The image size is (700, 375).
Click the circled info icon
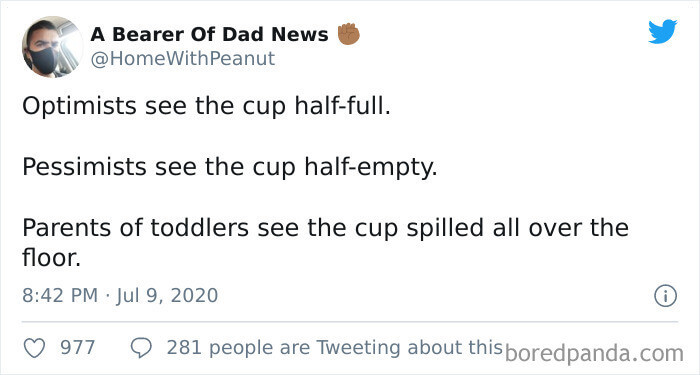pos(666,296)
